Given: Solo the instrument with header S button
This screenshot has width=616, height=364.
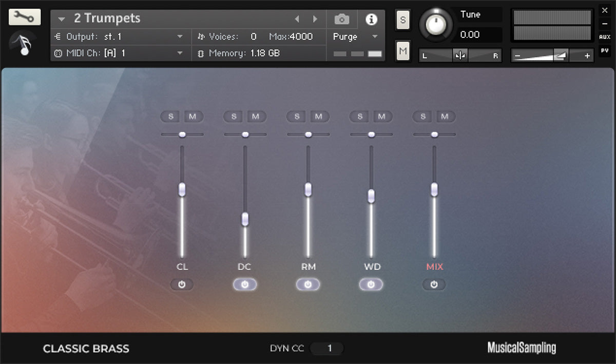Looking at the screenshot, I should pyautogui.click(x=403, y=20).
